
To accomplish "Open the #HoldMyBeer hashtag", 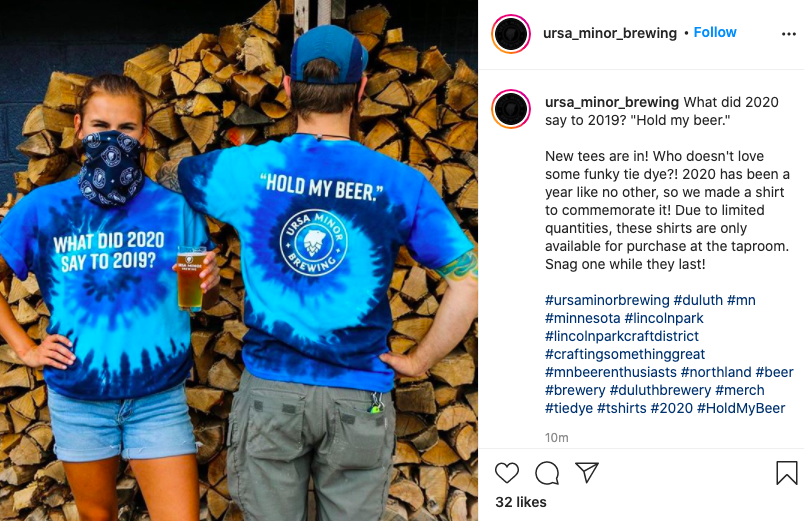I will pos(741,408).
